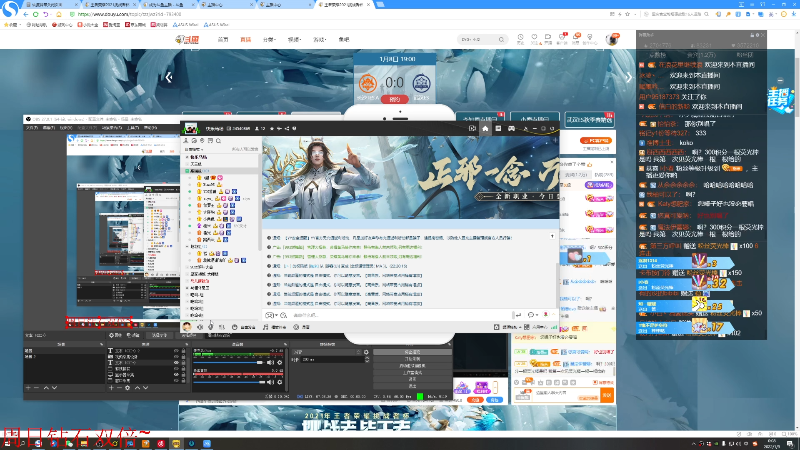Reload page with browser refresh icon
The width and height of the screenshot is (800, 450).
tap(36, 14)
